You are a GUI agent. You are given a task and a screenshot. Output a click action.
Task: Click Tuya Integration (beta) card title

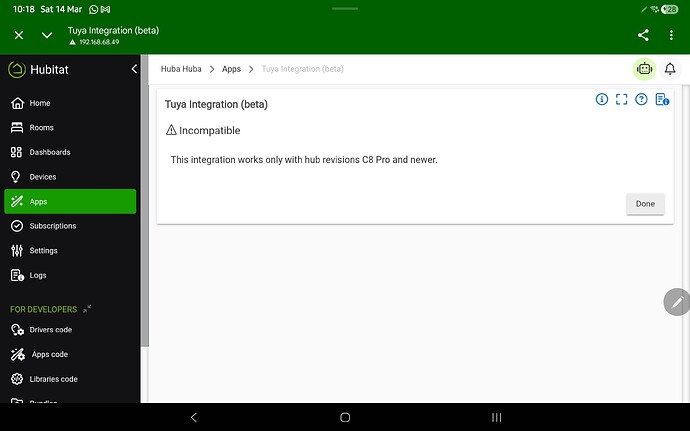[216, 104]
